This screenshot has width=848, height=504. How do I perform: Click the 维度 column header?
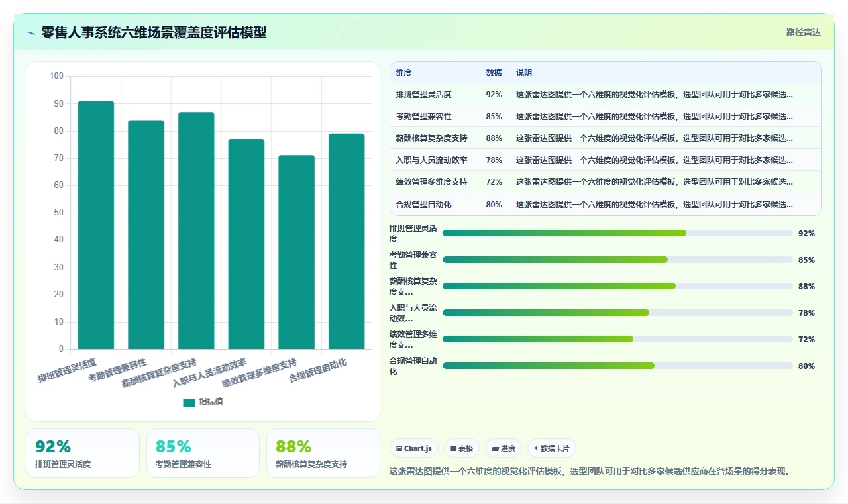pyautogui.click(x=403, y=73)
